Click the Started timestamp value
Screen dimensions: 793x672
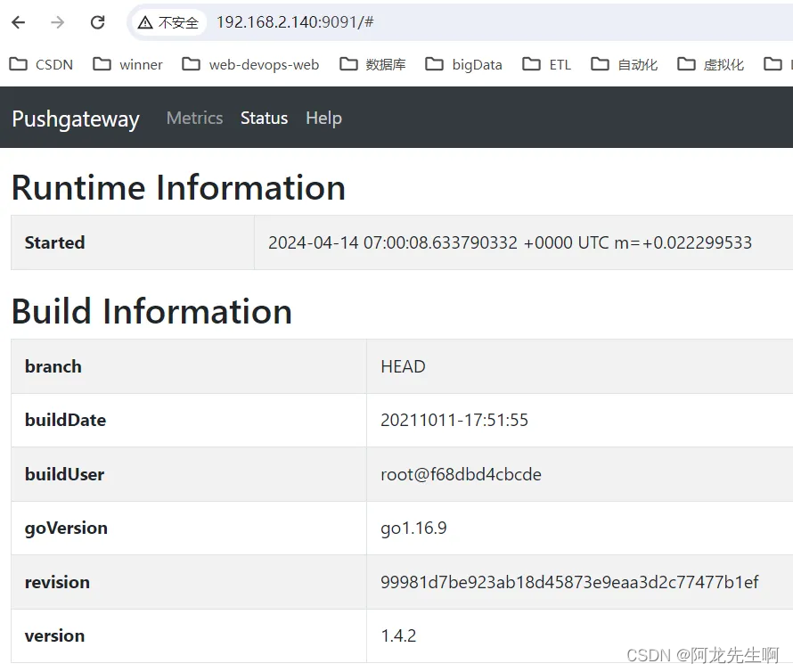(x=510, y=242)
